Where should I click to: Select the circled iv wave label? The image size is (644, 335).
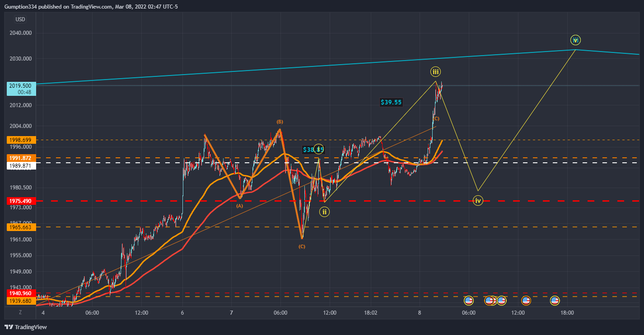tap(478, 200)
